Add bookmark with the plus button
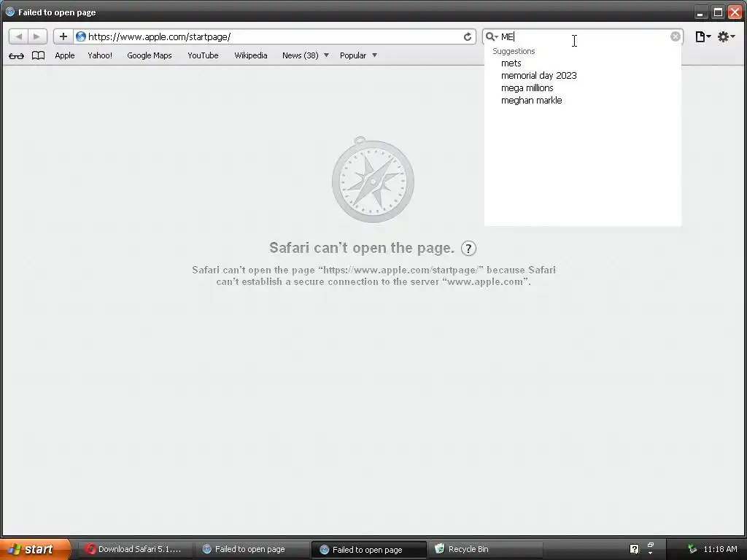Viewport: 747px width, 560px height. tap(63, 36)
